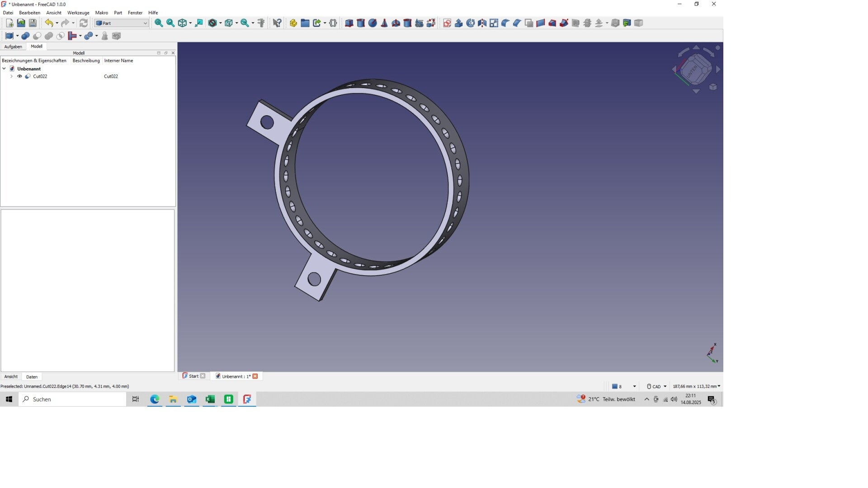
Task: Click the Windows taskbar search field
Action: (72, 399)
